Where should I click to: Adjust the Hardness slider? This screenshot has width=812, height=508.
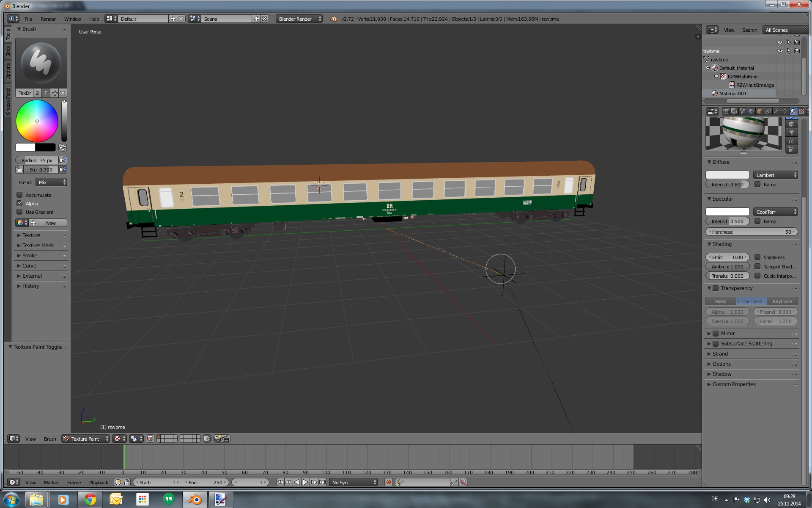tap(752, 232)
